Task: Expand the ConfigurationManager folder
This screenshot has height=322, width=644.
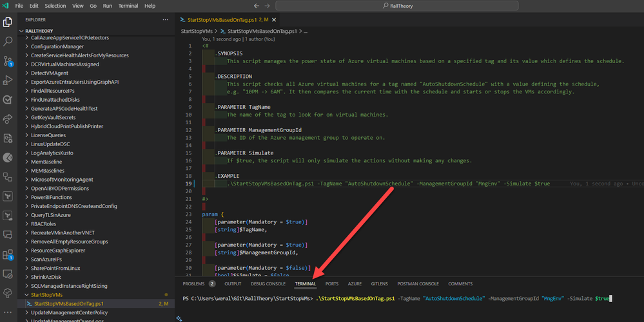Action: point(97,47)
